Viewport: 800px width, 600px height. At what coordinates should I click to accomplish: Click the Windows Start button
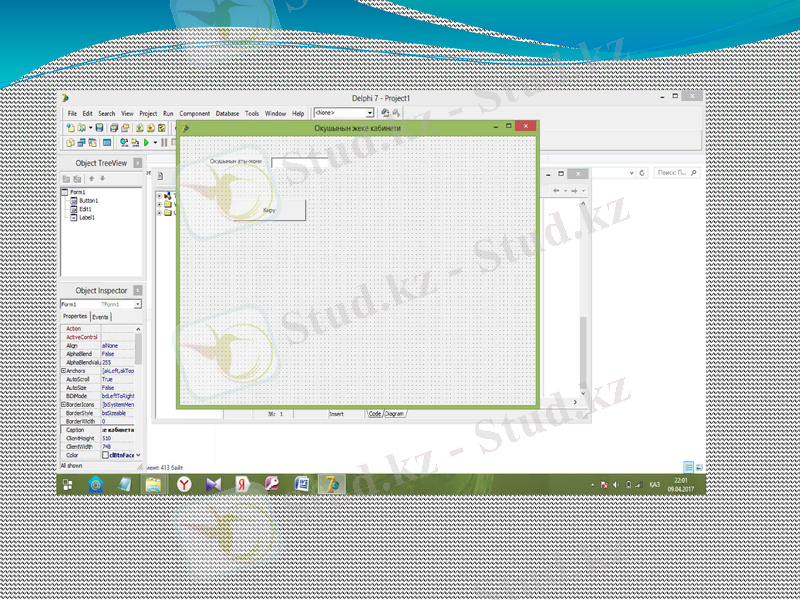[x=67, y=484]
